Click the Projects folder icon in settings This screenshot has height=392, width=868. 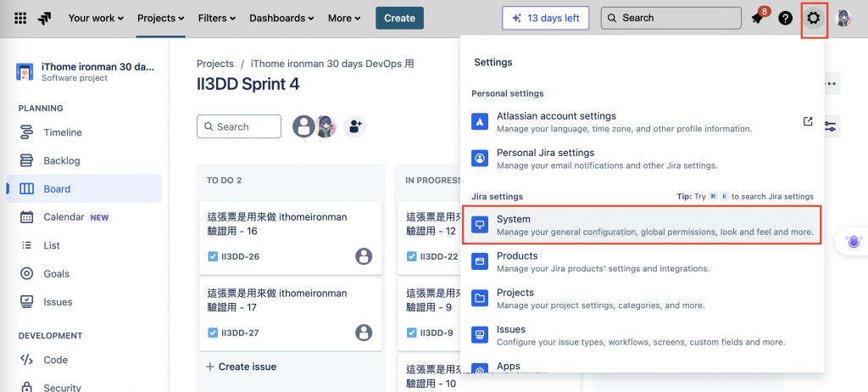[x=480, y=299]
